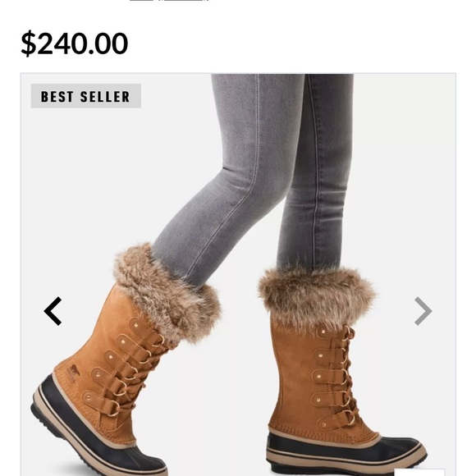Click the cut-off text above the price

coord(169,1)
